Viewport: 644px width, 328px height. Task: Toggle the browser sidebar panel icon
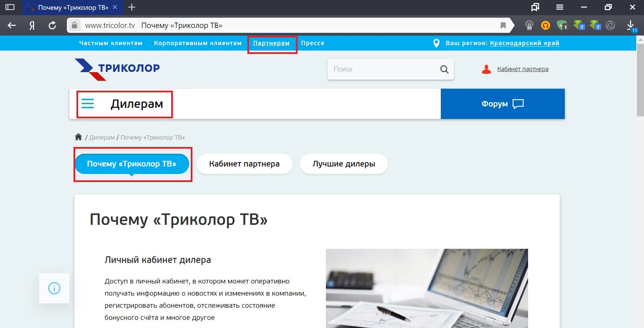[10, 7]
